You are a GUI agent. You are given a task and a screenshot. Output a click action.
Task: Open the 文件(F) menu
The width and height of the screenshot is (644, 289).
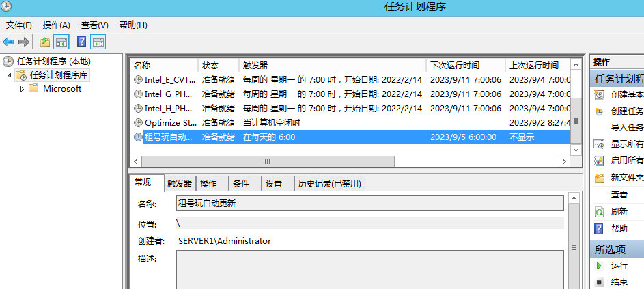point(19,25)
